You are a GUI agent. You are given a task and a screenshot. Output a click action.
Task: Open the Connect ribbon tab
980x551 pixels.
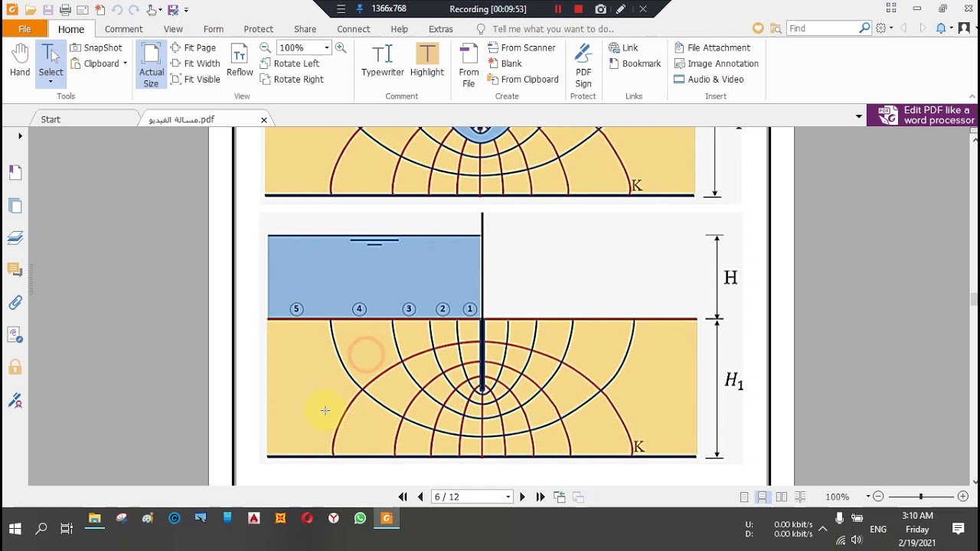point(353,29)
